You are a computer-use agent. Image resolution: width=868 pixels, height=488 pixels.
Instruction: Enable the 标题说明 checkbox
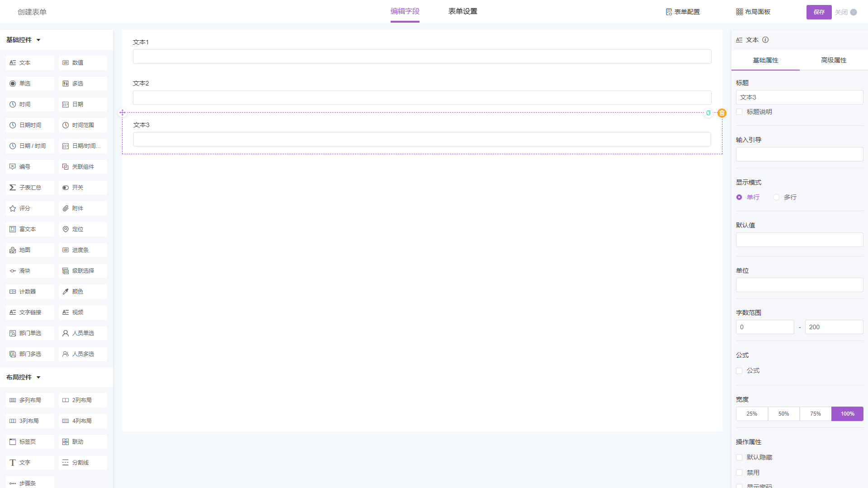740,112
